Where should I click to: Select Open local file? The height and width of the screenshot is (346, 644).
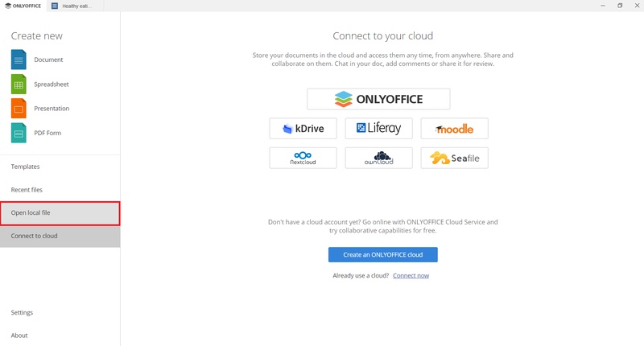click(60, 213)
